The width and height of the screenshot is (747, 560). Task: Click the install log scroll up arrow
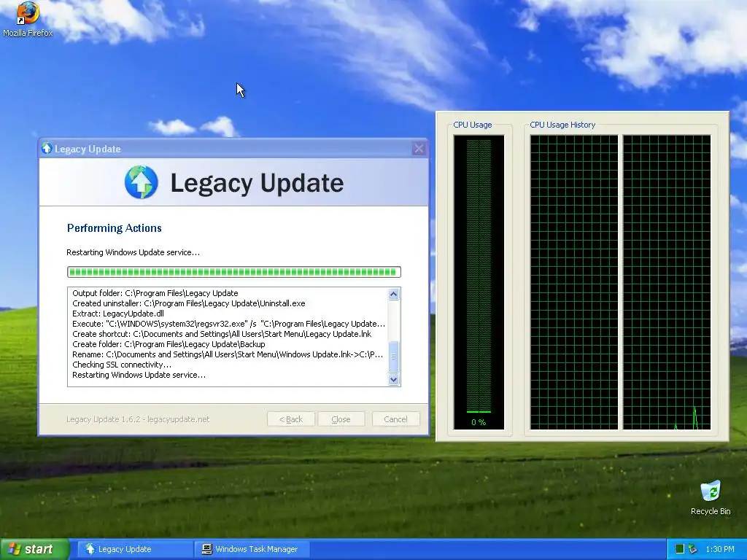click(393, 295)
